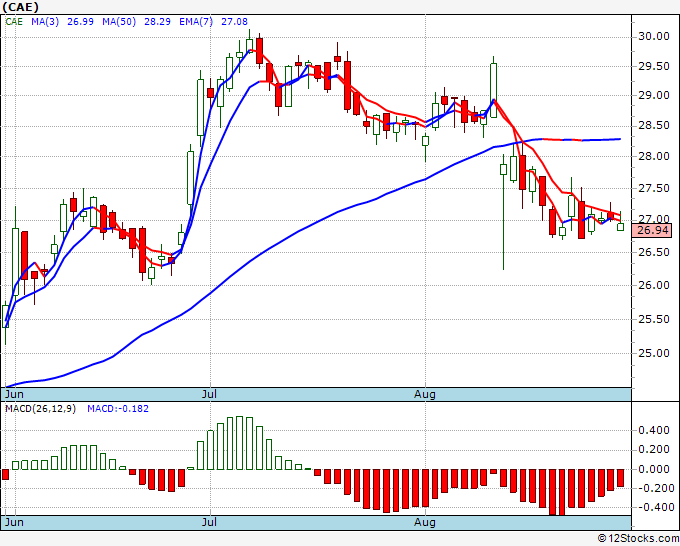The image size is (680, 546).
Task: Click the CAE ticker label in legend
Action: (x=14, y=22)
